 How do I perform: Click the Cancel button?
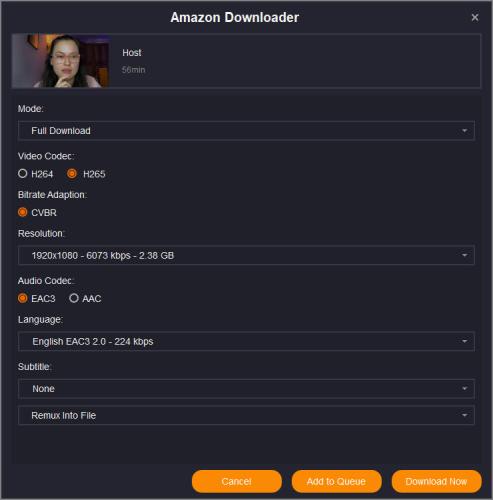pyautogui.click(x=237, y=481)
